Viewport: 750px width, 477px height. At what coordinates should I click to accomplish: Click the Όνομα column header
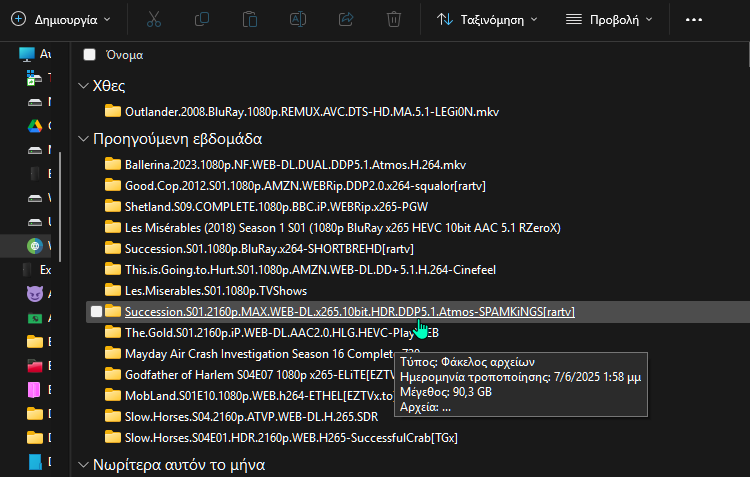click(x=124, y=55)
